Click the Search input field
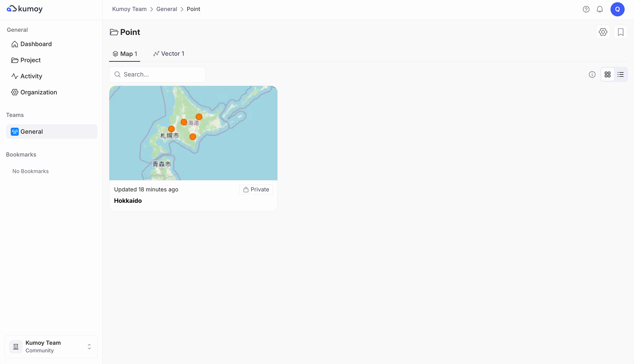This screenshot has height=364, width=634. (161, 74)
